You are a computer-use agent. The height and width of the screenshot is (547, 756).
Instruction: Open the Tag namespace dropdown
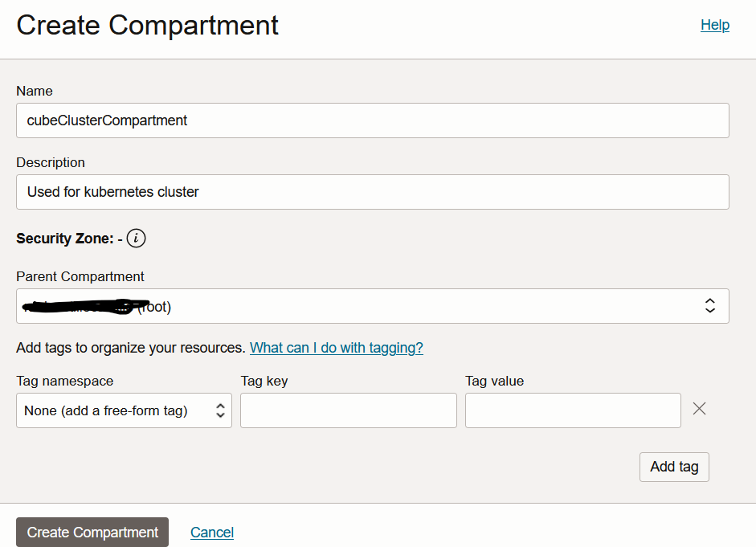click(124, 410)
